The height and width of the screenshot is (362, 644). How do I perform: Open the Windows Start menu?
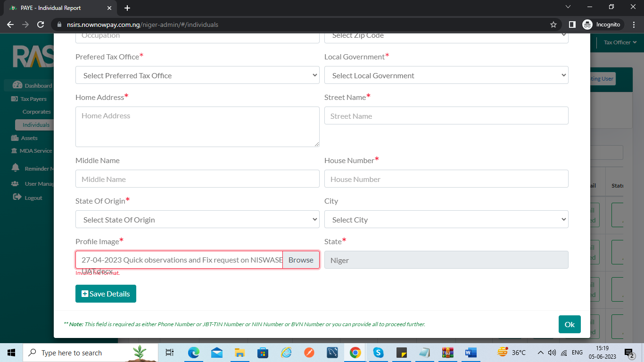coord(11,353)
